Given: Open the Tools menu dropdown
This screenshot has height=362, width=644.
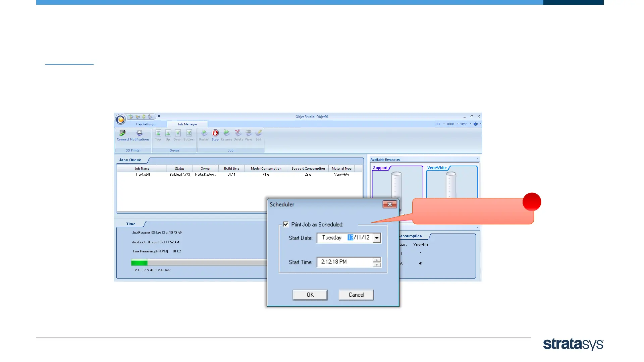Looking at the screenshot, I should point(450,124).
